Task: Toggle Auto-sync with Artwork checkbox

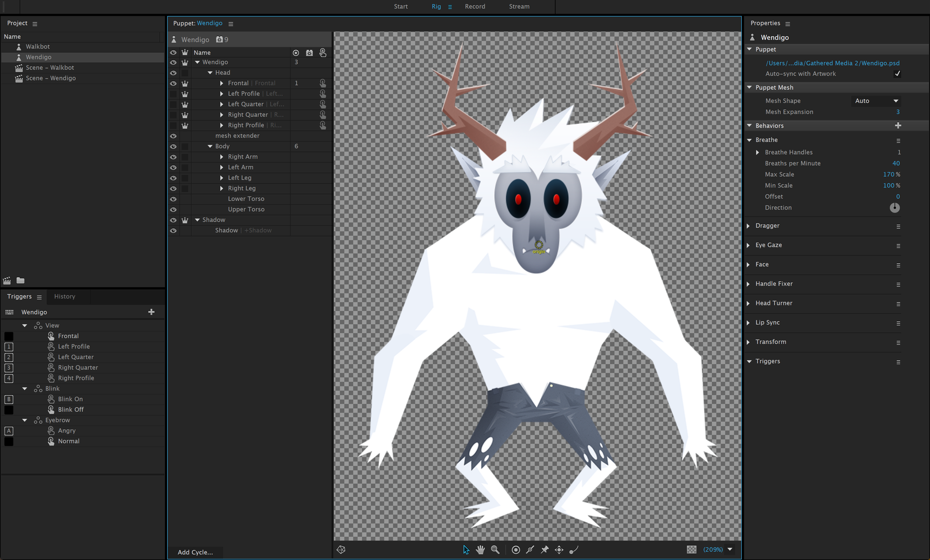Action: point(898,74)
